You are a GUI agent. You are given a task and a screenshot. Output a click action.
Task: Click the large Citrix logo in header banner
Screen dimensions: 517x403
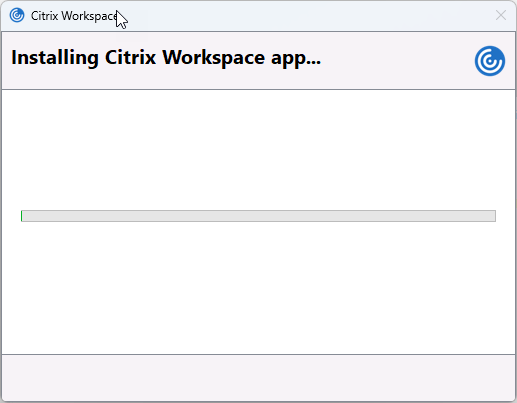pos(490,61)
